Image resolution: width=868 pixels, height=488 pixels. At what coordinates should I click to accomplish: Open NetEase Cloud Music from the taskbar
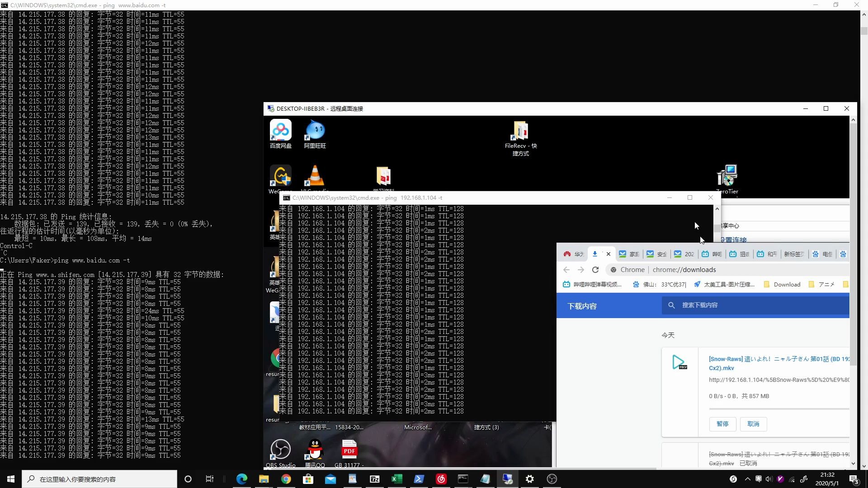pos(441,479)
